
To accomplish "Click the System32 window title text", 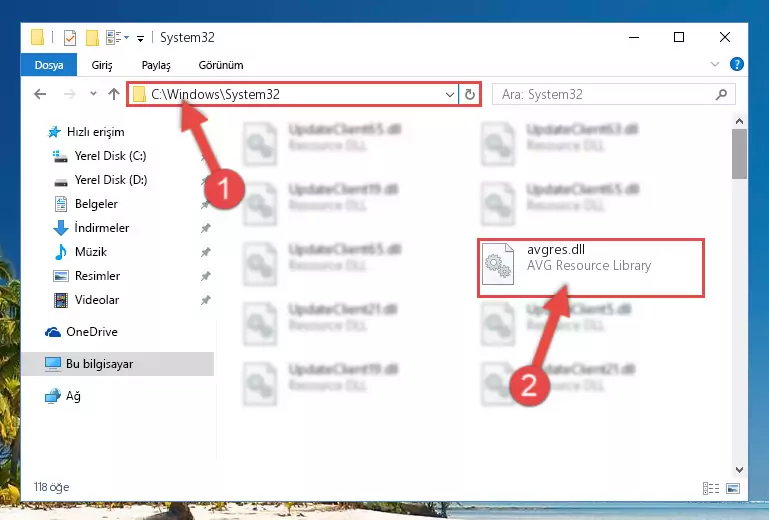I will (187, 37).
